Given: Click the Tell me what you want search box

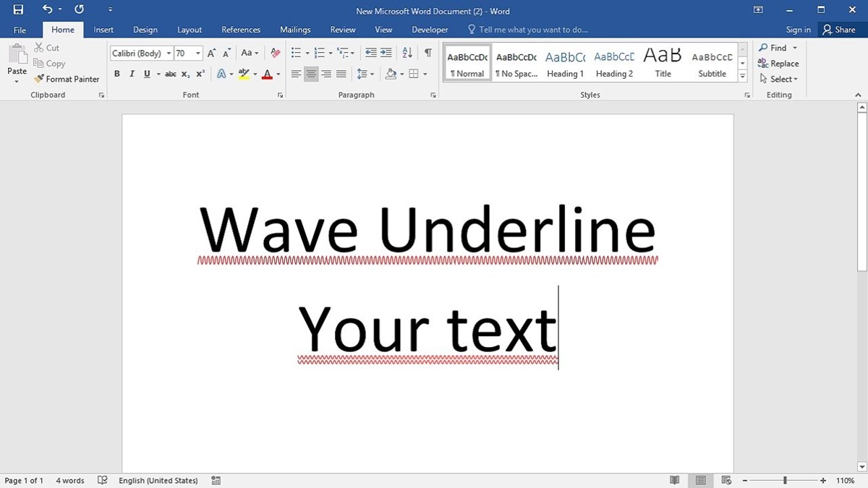Looking at the screenshot, I should 532,30.
